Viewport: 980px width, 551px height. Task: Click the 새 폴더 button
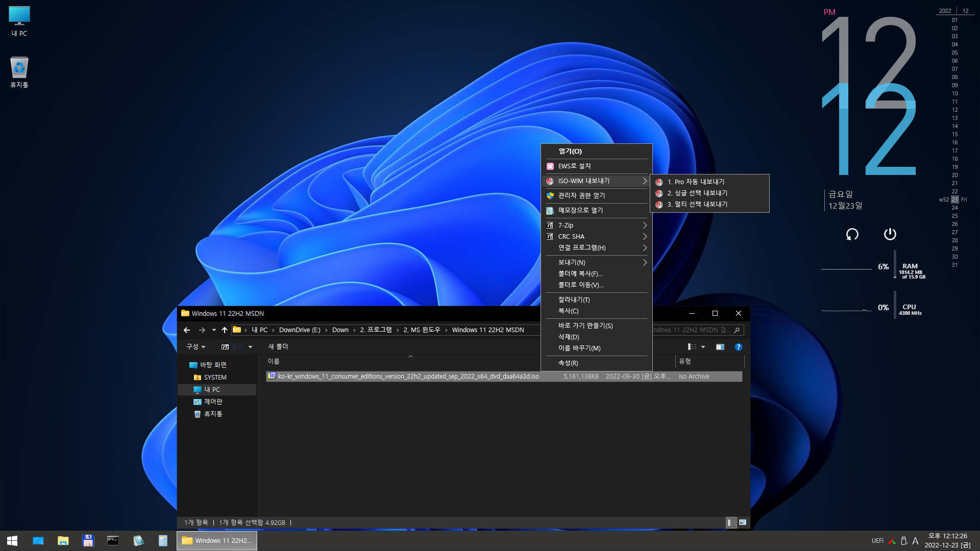point(278,347)
